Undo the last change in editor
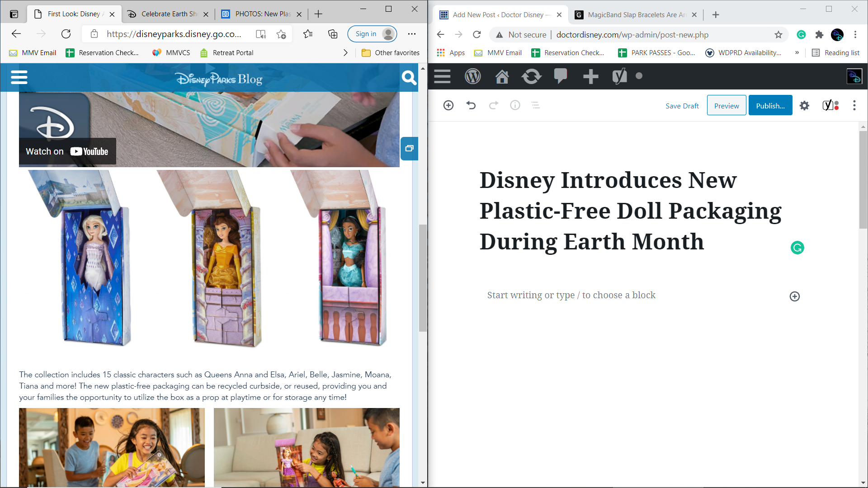 click(x=471, y=105)
